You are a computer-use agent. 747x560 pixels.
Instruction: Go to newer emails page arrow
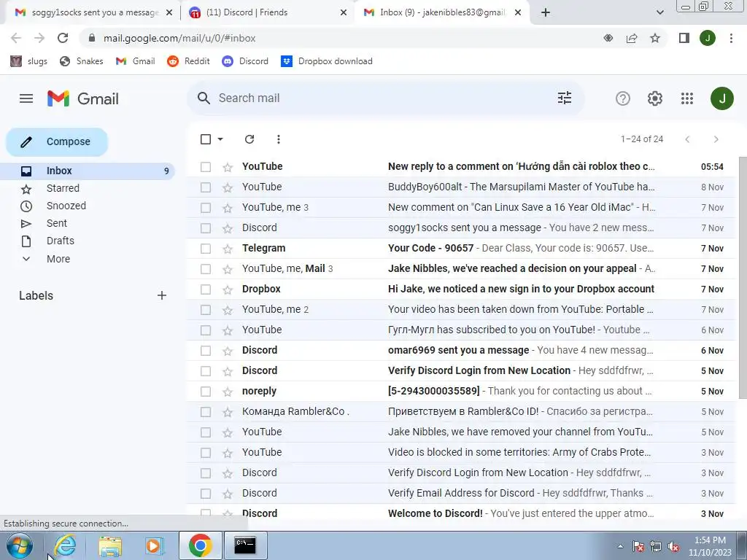(x=687, y=139)
